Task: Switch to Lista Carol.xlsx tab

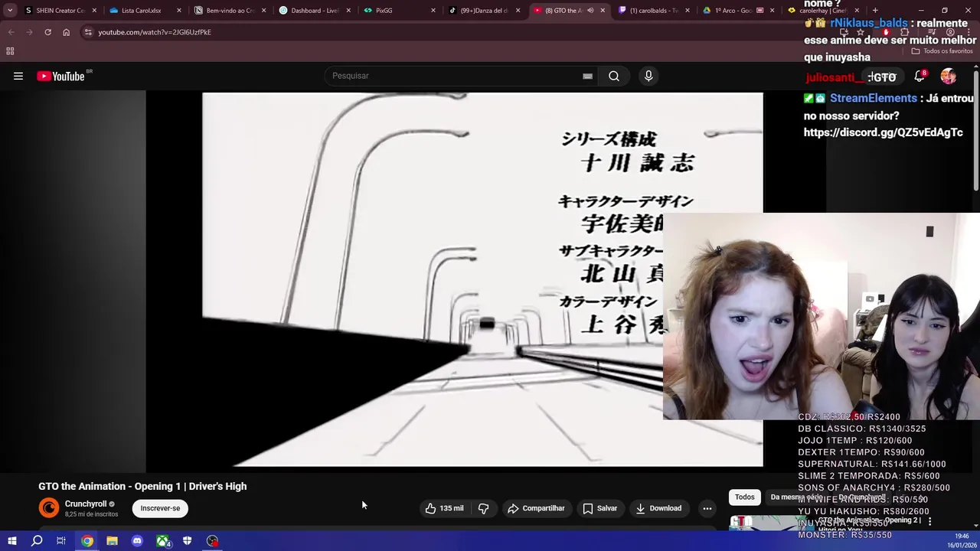Action: click(x=138, y=11)
